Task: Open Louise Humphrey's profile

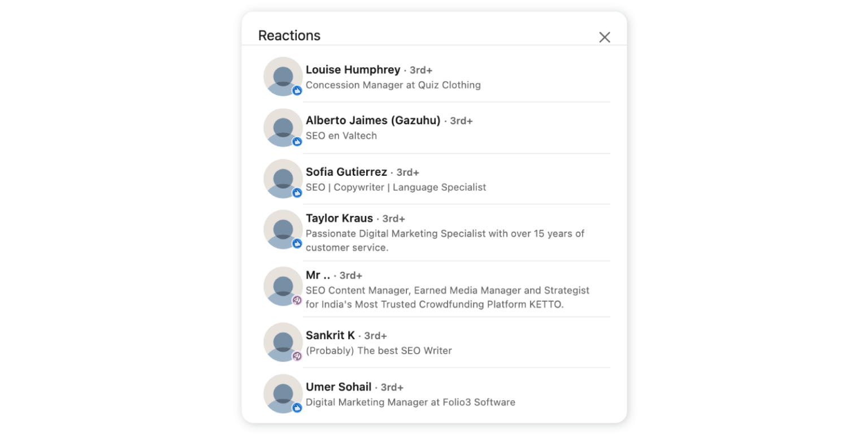Action: tap(353, 70)
